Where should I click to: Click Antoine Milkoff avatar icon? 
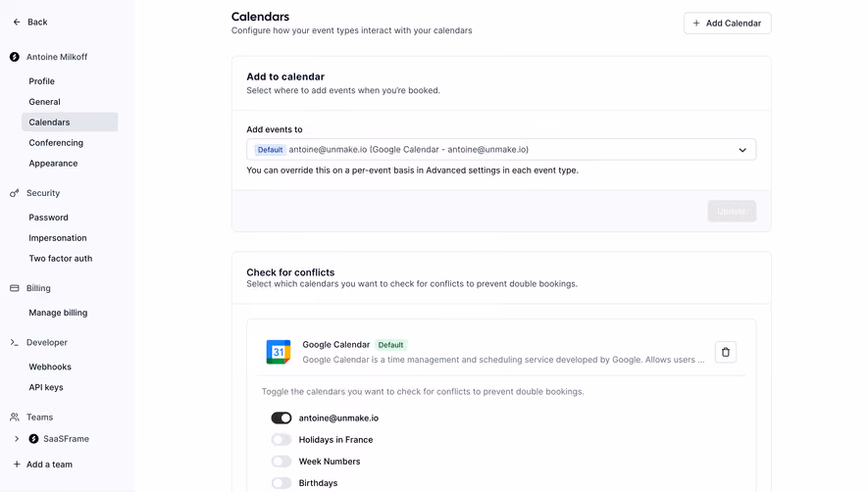[15, 57]
